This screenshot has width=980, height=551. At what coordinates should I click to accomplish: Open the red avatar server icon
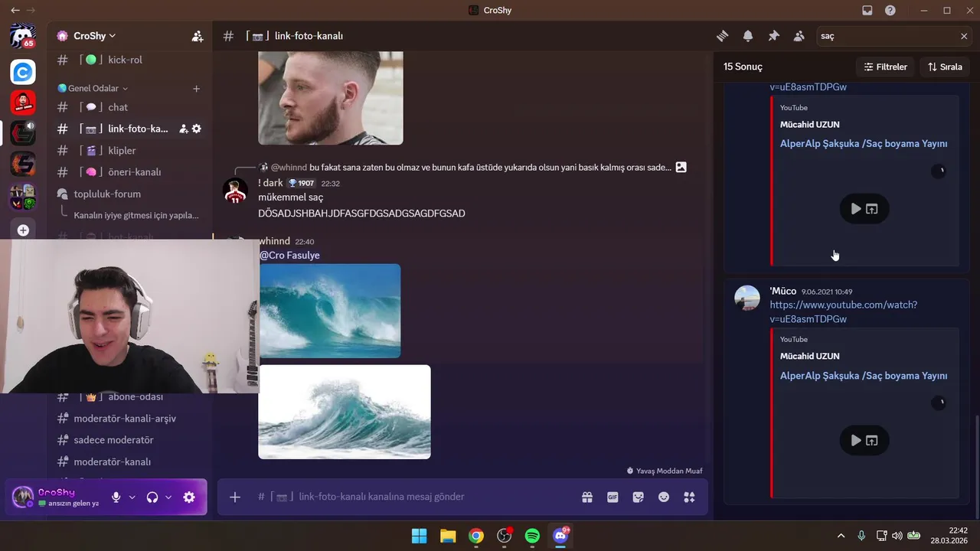23,103
